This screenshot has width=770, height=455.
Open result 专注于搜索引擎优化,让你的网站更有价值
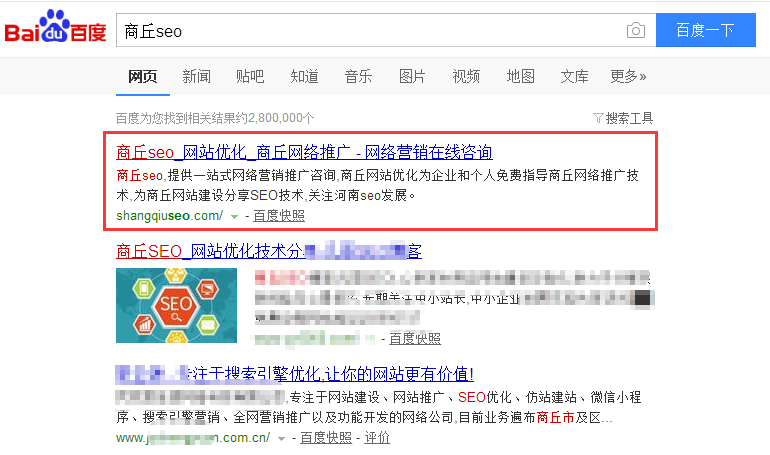[295, 375]
